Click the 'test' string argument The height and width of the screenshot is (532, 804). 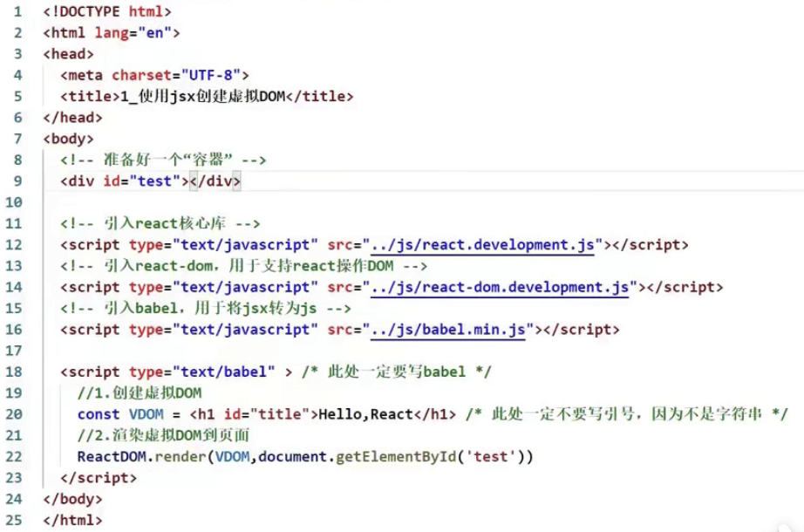tap(491, 457)
